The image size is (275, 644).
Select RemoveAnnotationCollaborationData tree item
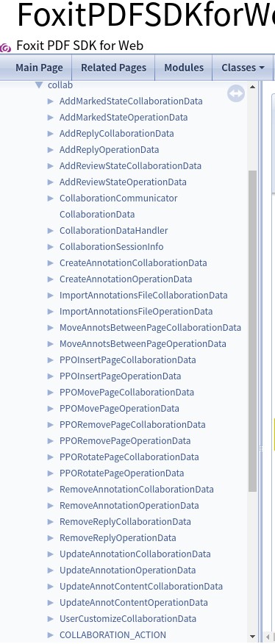(x=137, y=490)
